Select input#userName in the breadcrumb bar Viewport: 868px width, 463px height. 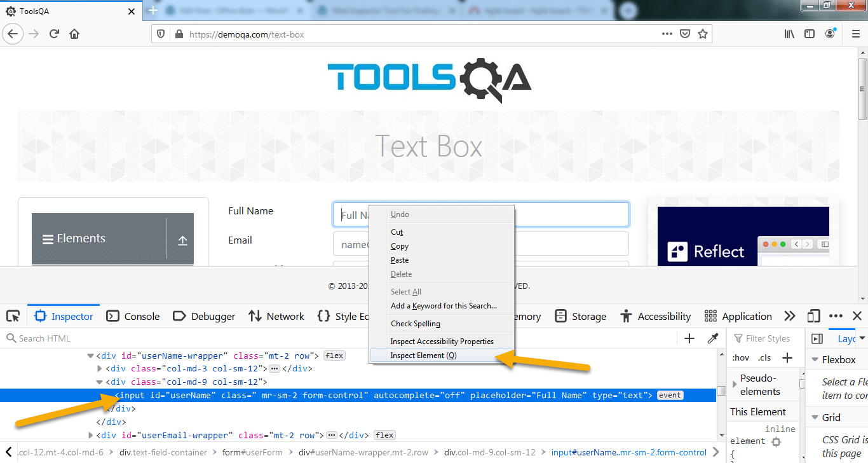630,452
